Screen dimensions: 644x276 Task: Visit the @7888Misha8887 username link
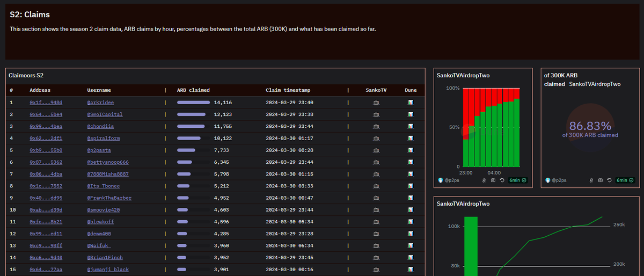coord(108,174)
